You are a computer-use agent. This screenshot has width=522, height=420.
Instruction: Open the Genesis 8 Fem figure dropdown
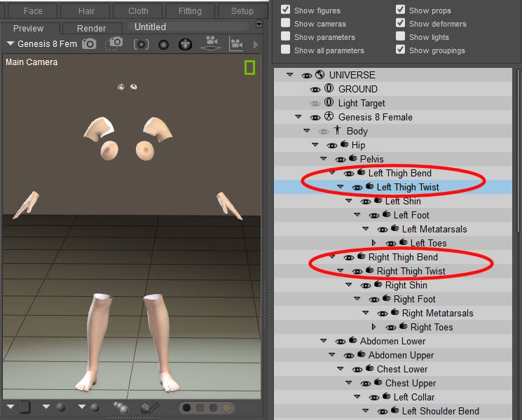tap(11, 43)
